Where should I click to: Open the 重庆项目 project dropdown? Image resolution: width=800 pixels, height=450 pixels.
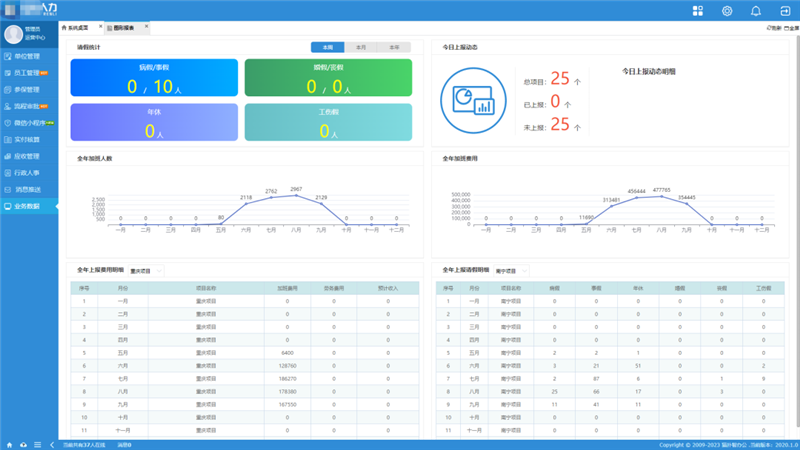tap(146, 270)
